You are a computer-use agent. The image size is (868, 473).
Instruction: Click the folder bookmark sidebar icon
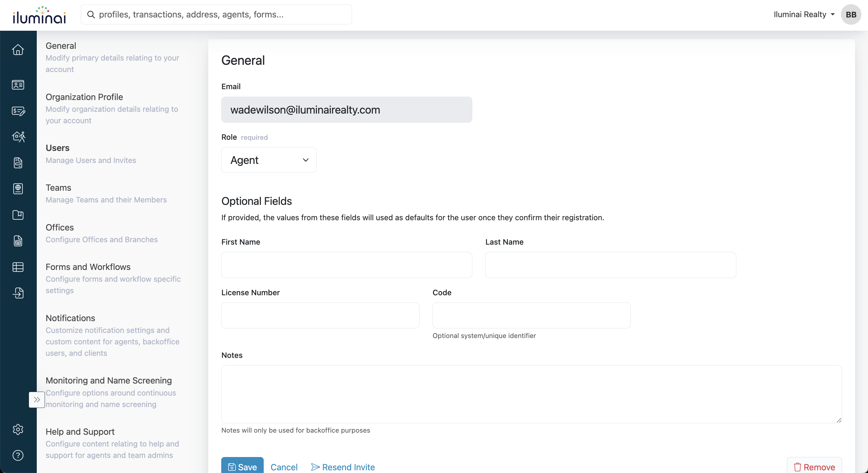click(x=18, y=215)
